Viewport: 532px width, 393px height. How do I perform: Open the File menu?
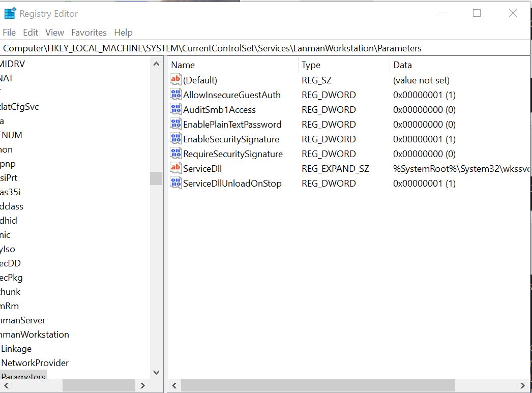pos(9,33)
